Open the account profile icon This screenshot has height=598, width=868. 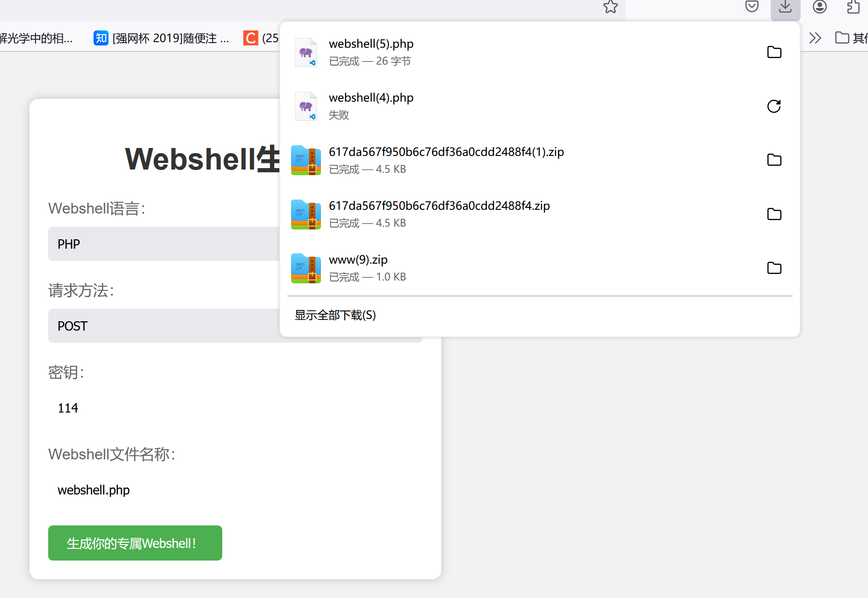tap(819, 7)
